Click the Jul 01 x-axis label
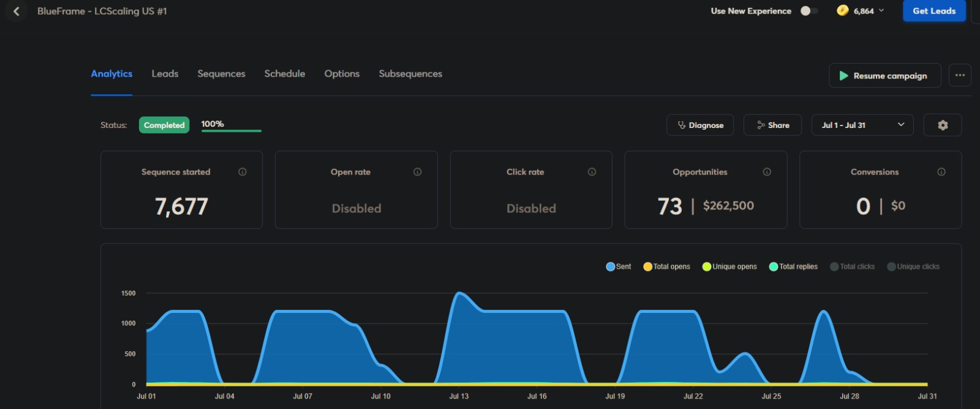Image resolution: width=980 pixels, height=409 pixels. point(146,396)
